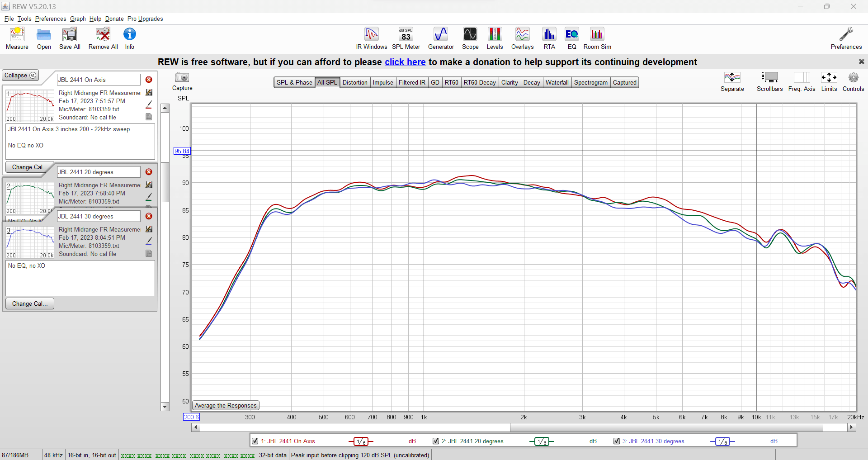Click the Freq. Axis icon
The width and height of the screenshot is (868, 460).
pyautogui.click(x=802, y=81)
